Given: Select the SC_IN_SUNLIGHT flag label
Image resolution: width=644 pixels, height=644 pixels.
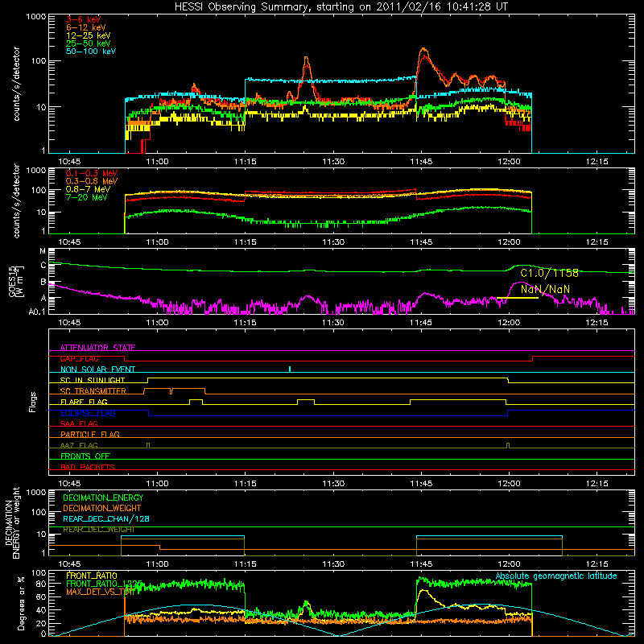Looking at the screenshot, I should [93, 380].
